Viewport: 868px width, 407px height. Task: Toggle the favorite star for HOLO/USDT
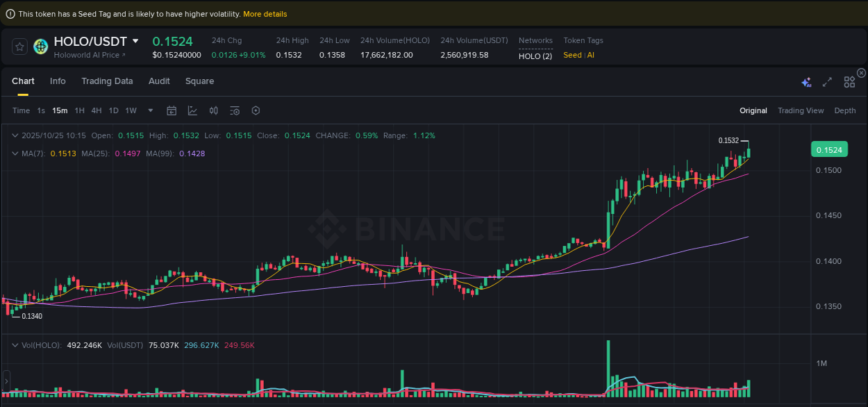point(19,47)
